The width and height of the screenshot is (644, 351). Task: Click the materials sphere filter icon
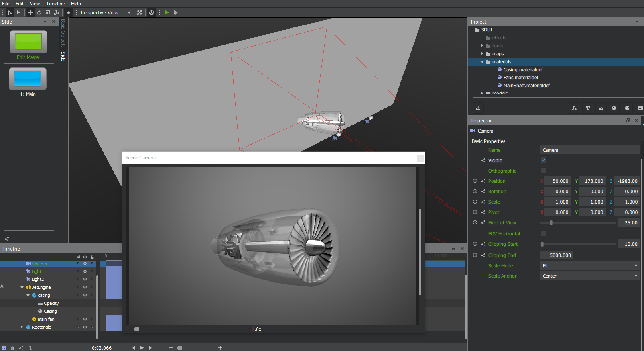point(614,108)
